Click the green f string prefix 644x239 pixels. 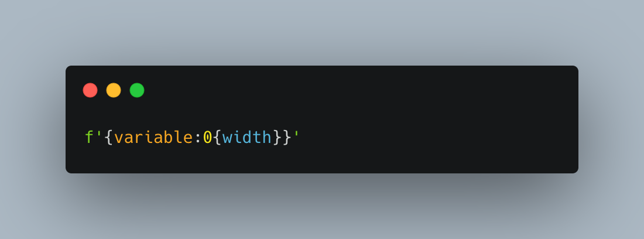pos(89,136)
